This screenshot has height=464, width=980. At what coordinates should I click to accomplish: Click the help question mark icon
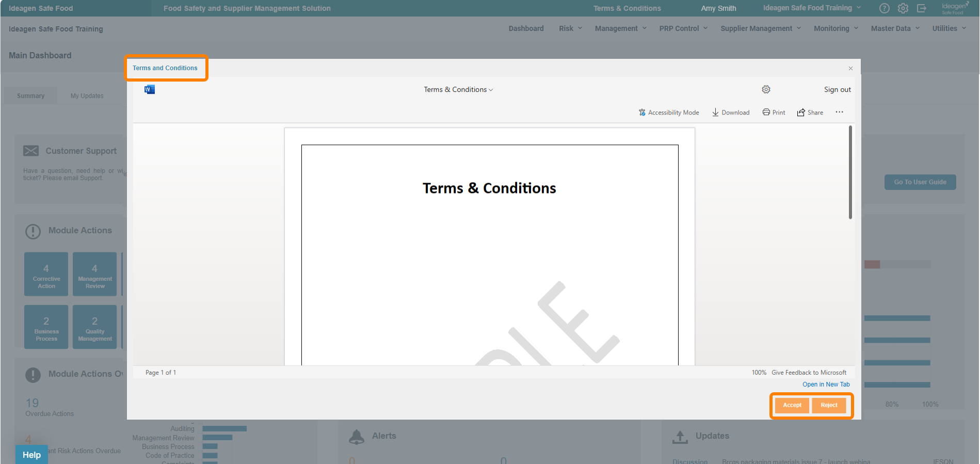click(884, 8)
